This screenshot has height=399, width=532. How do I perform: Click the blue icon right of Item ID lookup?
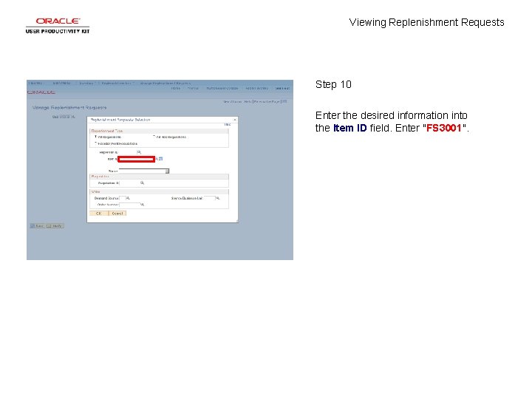(x=161, y=159)
